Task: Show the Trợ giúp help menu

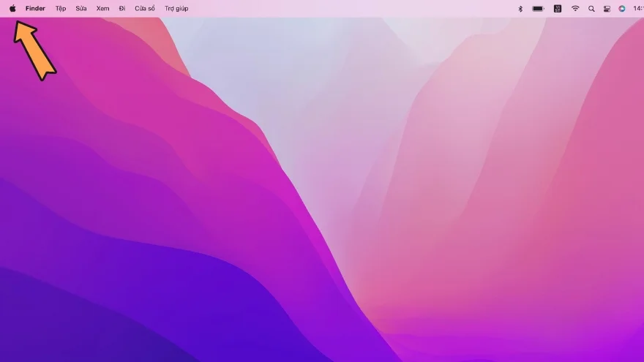Action: tap(176, 9)
